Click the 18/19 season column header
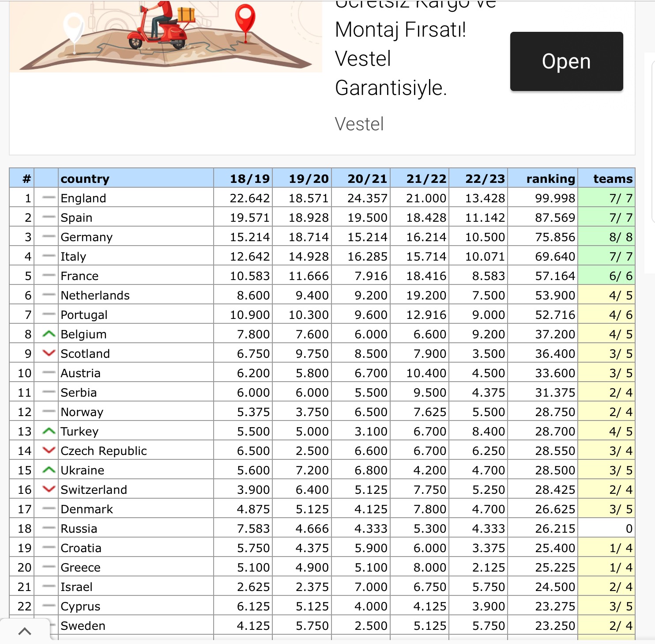 tap(249, 178)
